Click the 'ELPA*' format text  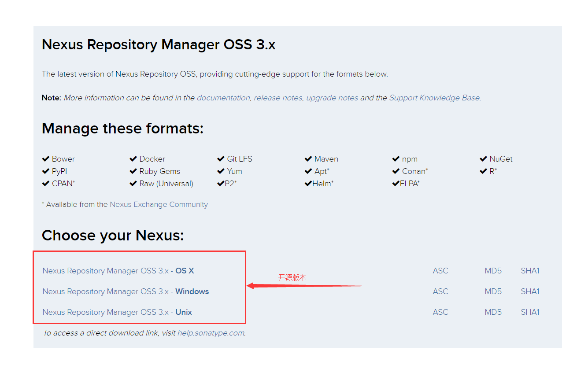click(410, 184)
